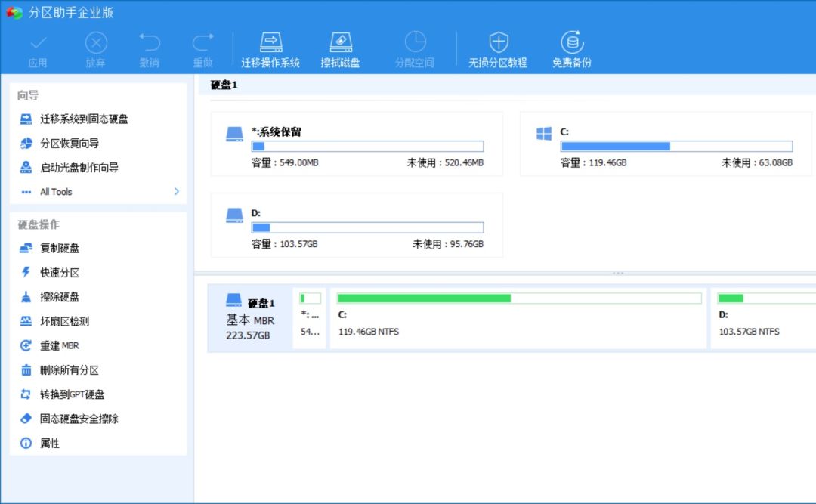The height and width of the screenshot is (504, 816).
Task: Open the 擦拭磁盘 wipe disk tool
Action: 340,51
